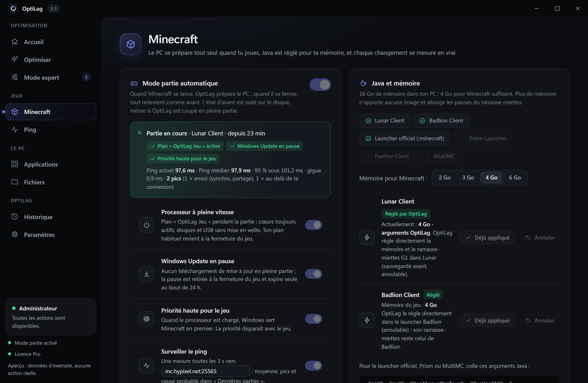This screenshot has width=588, height=383.
Task: Click the Accueil home icon
Action: tap(15, 41)
